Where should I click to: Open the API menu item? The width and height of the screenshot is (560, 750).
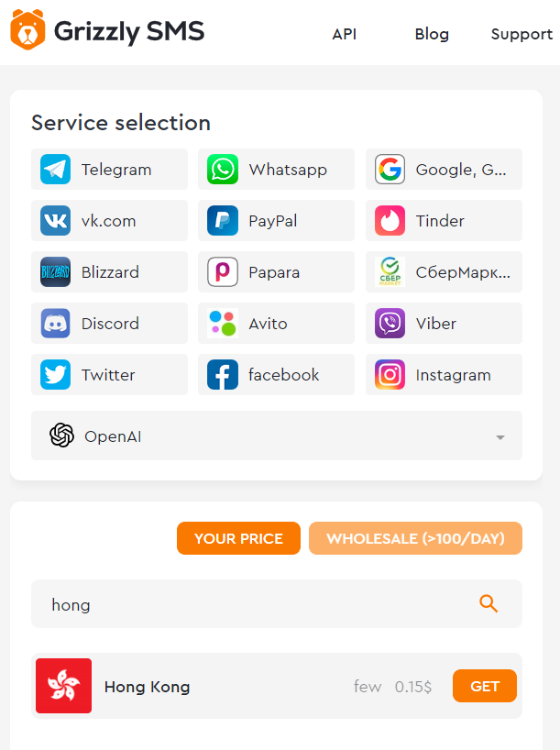click(345, 34)
